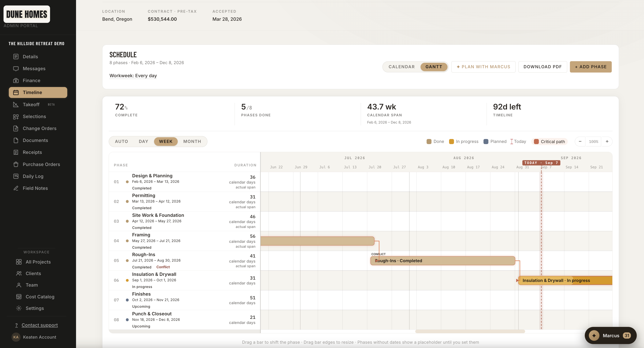Add a new phase
This screenshot has width=644, height=348.
pos(590,67)
